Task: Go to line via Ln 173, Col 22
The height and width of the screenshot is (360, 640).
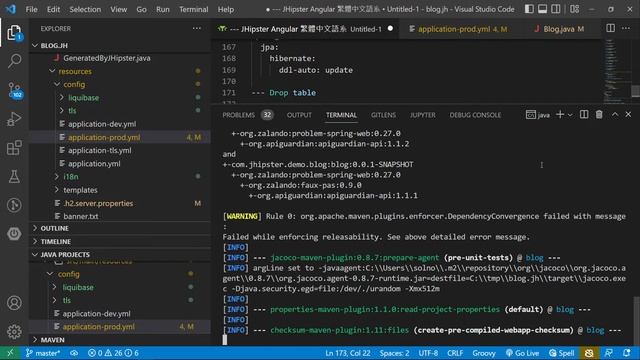Action: pyautogui.click(x=348, y=353)
